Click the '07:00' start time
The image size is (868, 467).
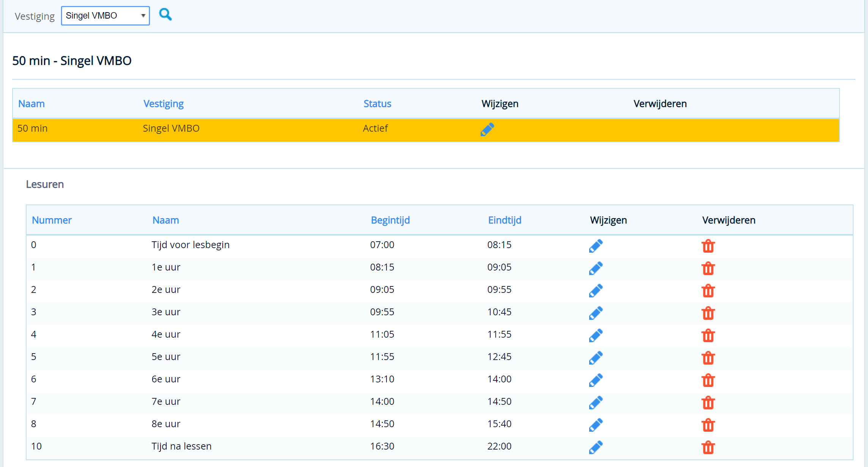(x=382, y=245)
